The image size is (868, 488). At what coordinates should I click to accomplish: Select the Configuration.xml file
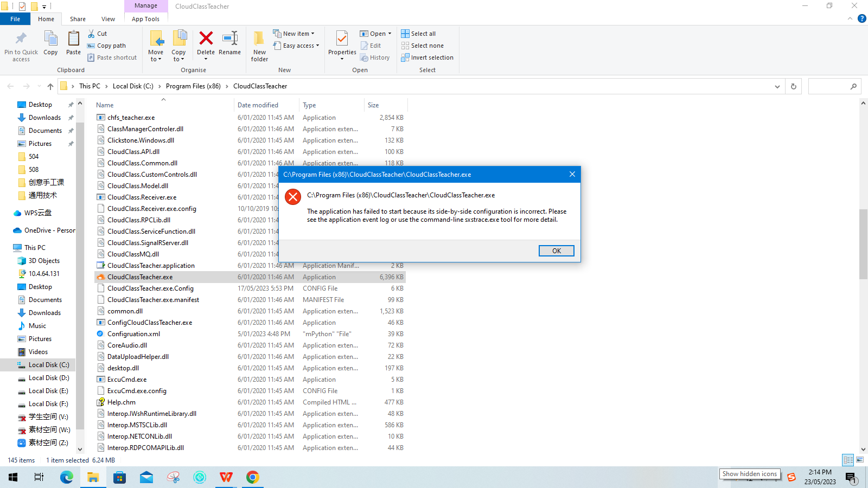(133, 334)
